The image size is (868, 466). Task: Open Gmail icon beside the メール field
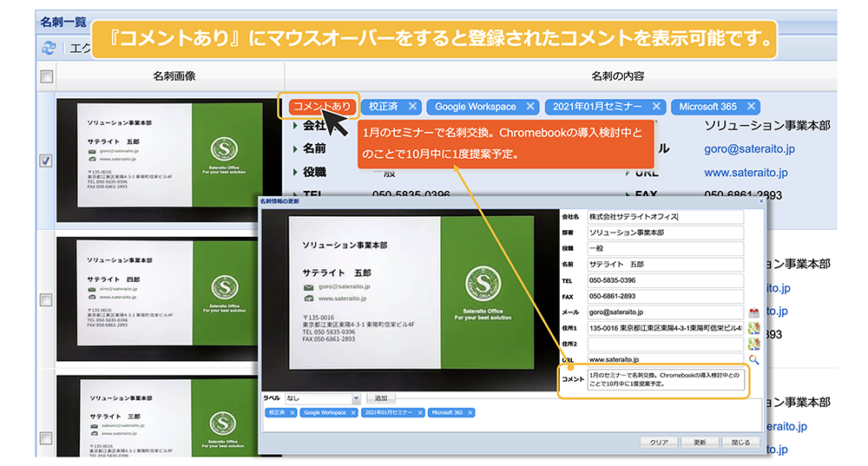click(753, 312)
